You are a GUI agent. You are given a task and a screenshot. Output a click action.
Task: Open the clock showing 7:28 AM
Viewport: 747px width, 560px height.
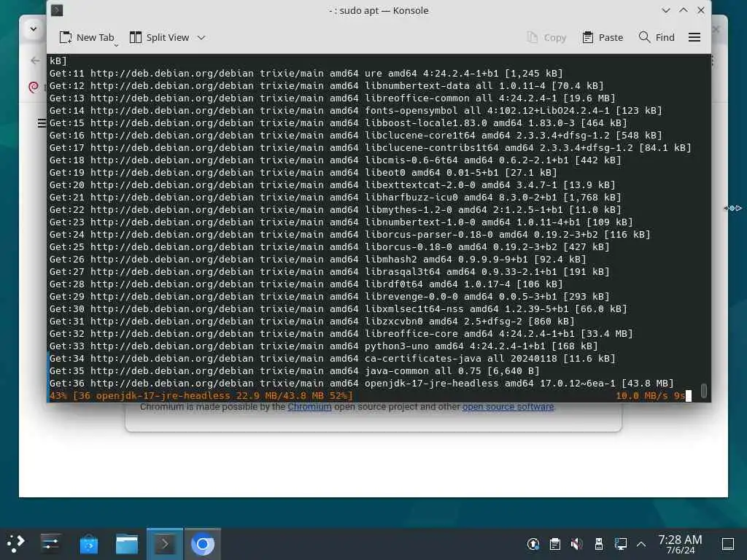(680, 544)
